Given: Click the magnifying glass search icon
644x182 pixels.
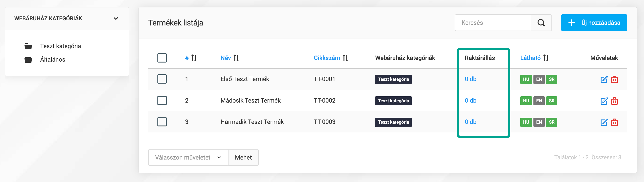Looking at the screenshot, I should [541, 22].
